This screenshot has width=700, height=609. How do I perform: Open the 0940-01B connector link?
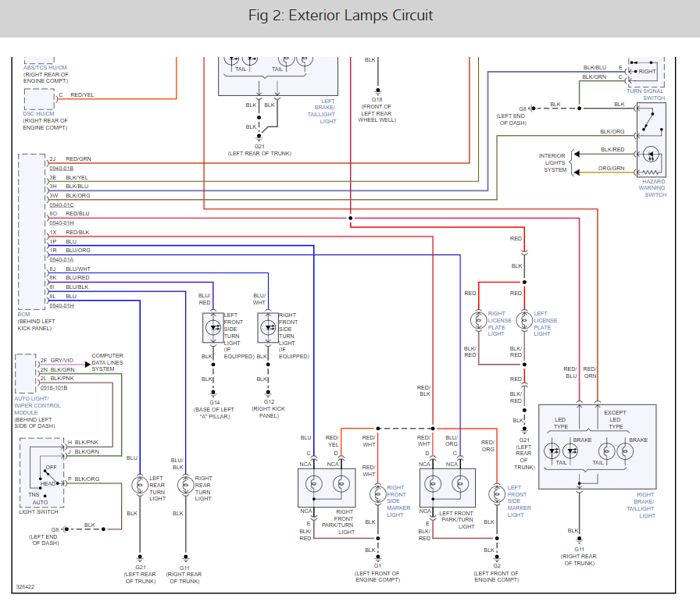61,168
